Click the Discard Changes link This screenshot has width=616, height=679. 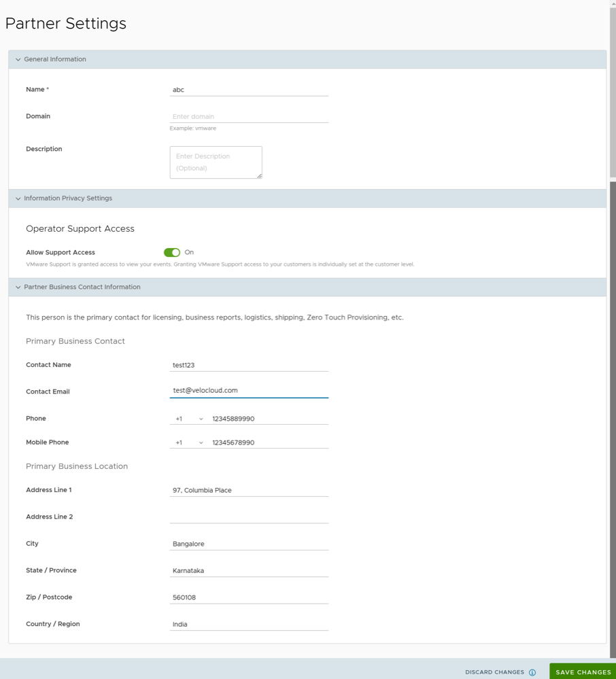pyautogui.click(x=495, y=672)
